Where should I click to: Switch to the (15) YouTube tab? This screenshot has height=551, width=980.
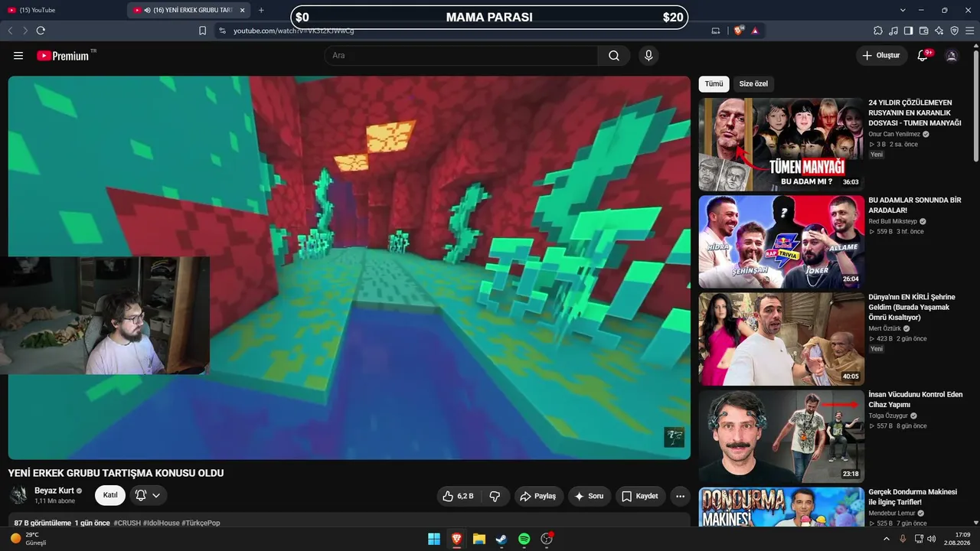click(x=63, y=10)
